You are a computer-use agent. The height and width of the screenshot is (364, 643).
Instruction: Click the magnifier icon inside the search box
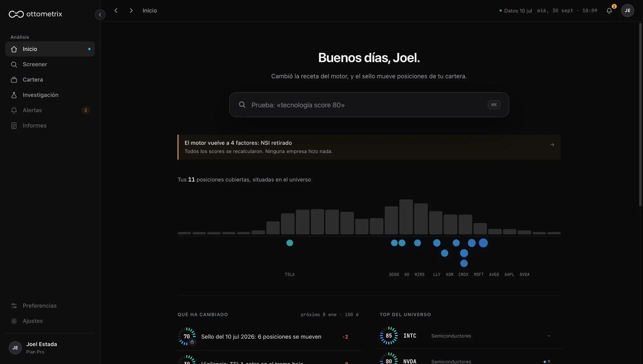coord(242,105)
